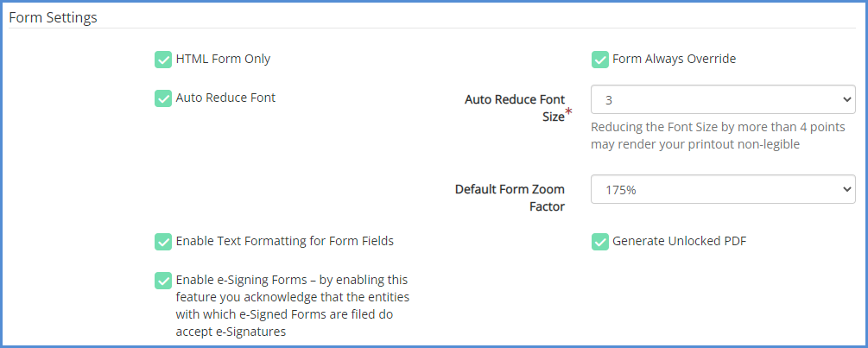Open the Auto Reduce Font Size dropdown

[x=722, y=100]
